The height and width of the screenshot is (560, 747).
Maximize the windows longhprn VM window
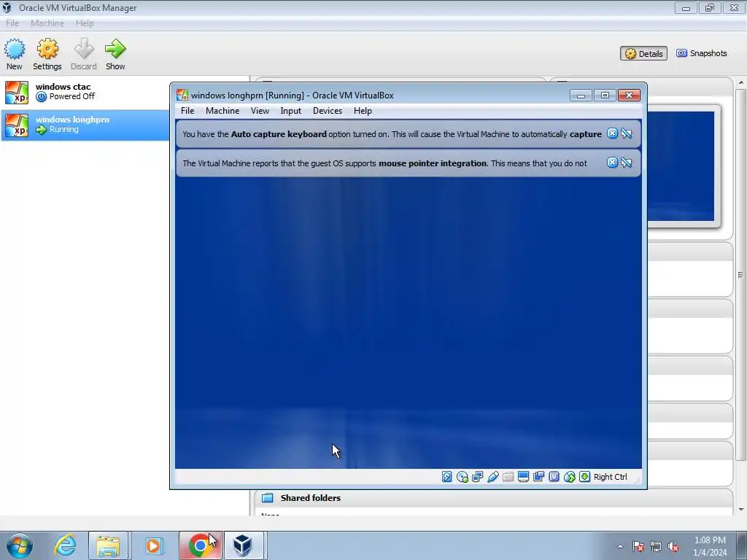point(605,96)
